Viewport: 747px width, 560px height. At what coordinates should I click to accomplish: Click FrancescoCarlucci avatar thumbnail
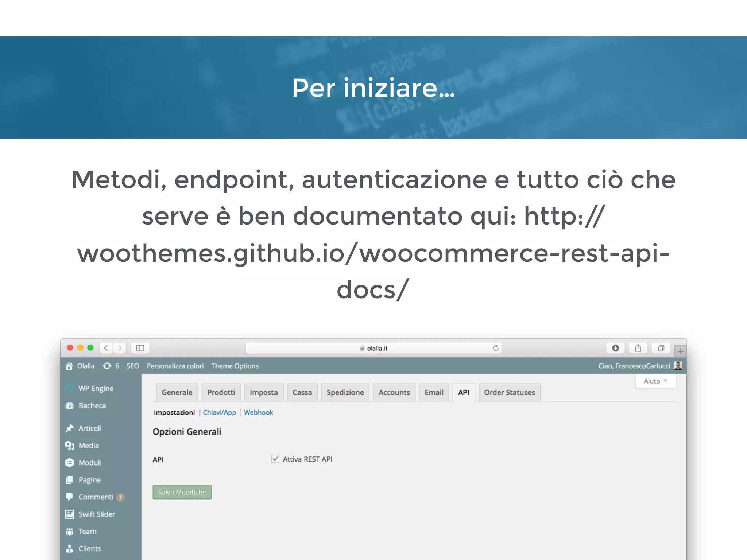(678, 366)
